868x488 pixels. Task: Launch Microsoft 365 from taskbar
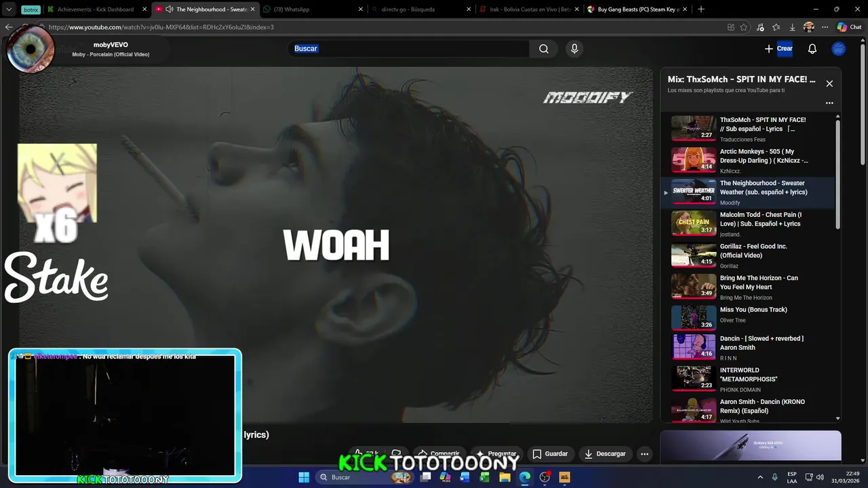pyautogui.click(x=445, y=477)
